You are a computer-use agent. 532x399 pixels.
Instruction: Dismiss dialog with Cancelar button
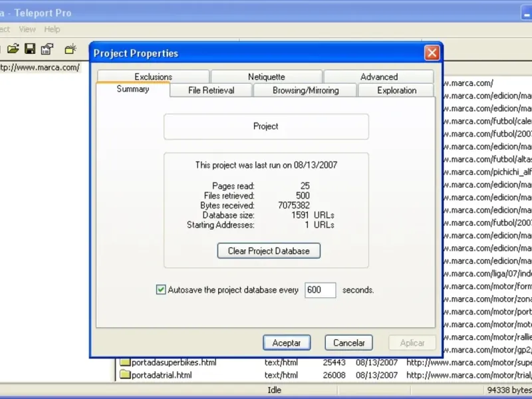348,342
